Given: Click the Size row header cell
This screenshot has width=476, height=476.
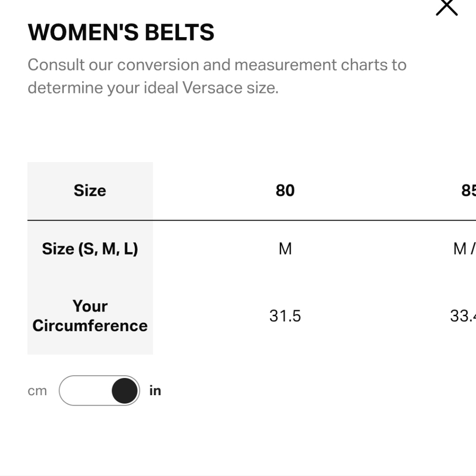Looking at the screenshot, I should click(x=90, y=191).
